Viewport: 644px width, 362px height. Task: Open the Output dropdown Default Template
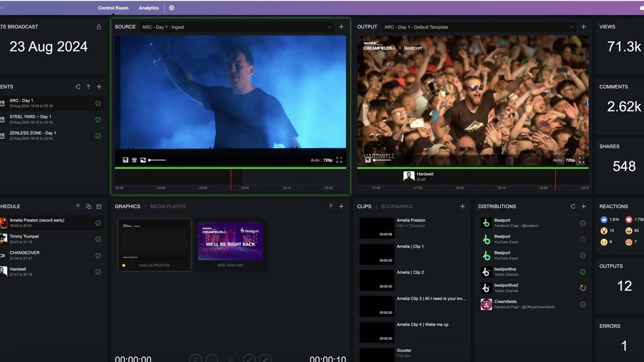pyautogui.click(x=479, y=27)
